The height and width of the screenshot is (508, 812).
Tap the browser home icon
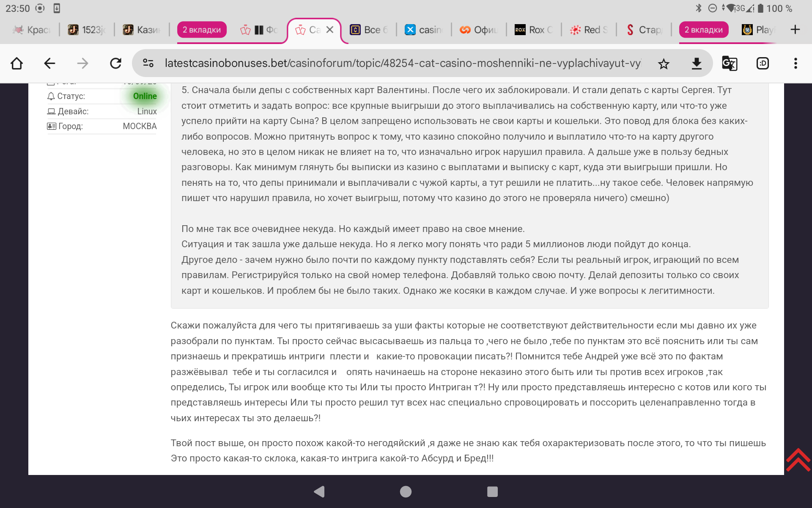(17, 63)
